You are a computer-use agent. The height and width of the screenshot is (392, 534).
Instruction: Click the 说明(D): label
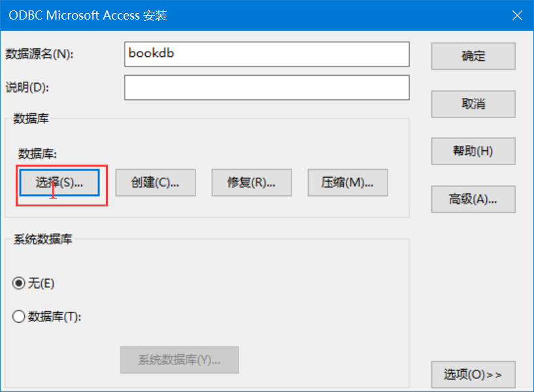click(x=27, y=88)
